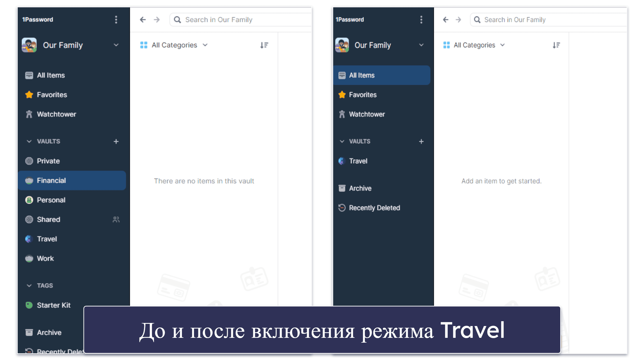Open the All Categories dropdown right panel
This screenshot has height=360, width=644.
tap(475, 45)
